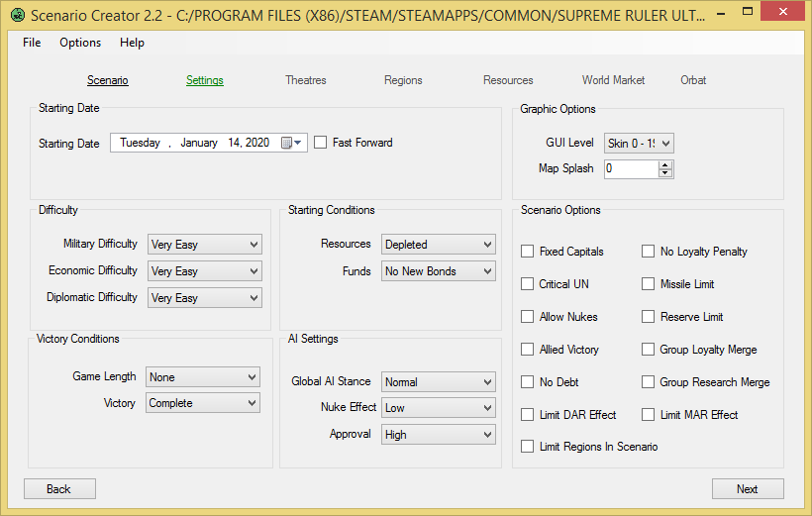Click the Map Splash number field
The height and width of the screenshot is (516, 812).
click(x=631, y=169)
